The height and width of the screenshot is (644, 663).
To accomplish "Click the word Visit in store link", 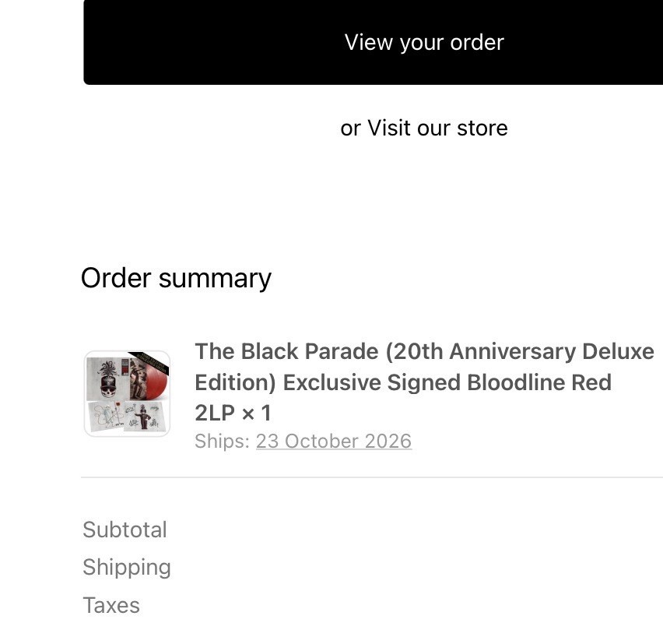I will (389, 128).
